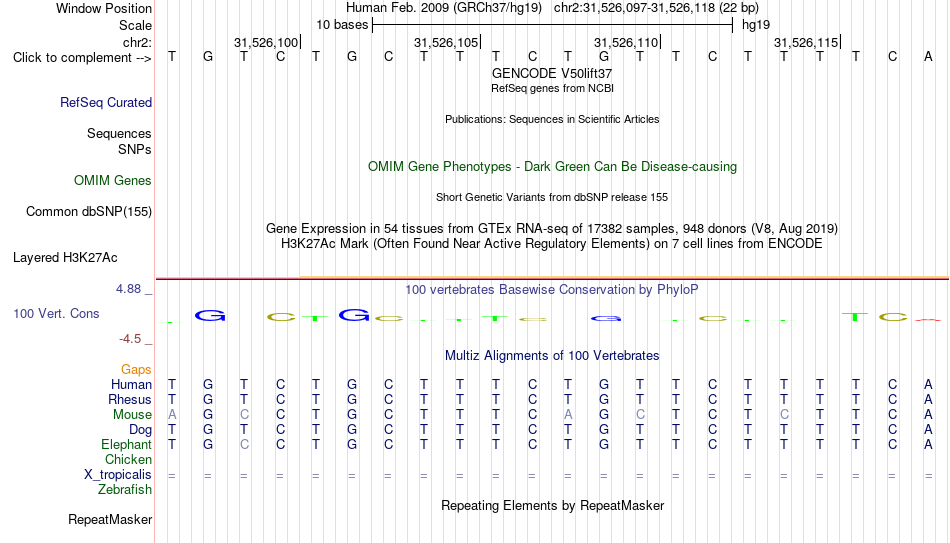Click the Common dbSNP(155) track label
This screenshot has width=950, height=543.
pos(88,212)
